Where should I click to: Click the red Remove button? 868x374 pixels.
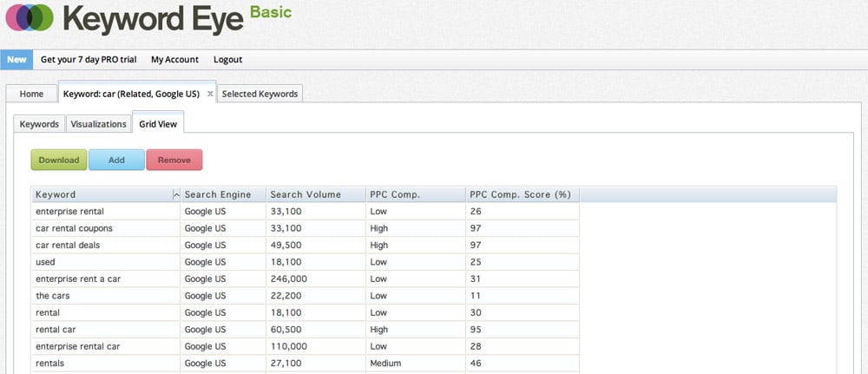tap(174, 160)
